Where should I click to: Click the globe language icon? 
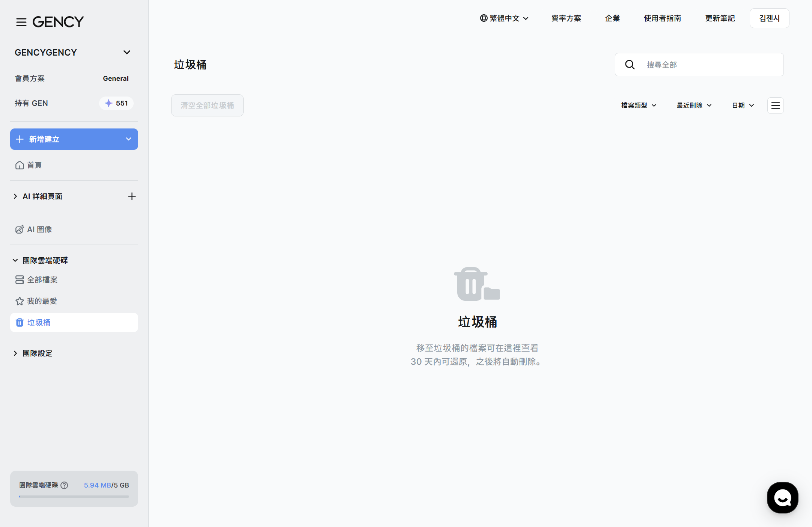(x=484, y=18)
